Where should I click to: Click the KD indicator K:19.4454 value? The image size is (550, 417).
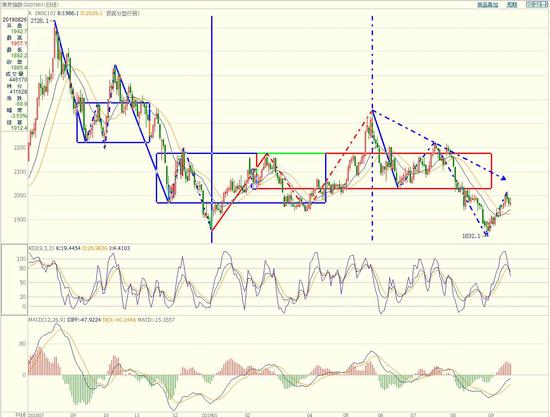coord(68,248)
